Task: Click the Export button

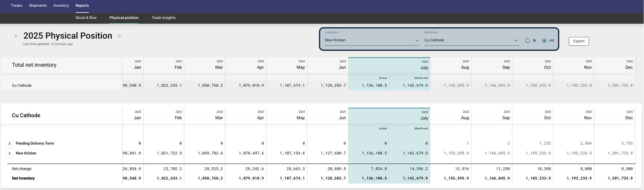Action: 578,41
